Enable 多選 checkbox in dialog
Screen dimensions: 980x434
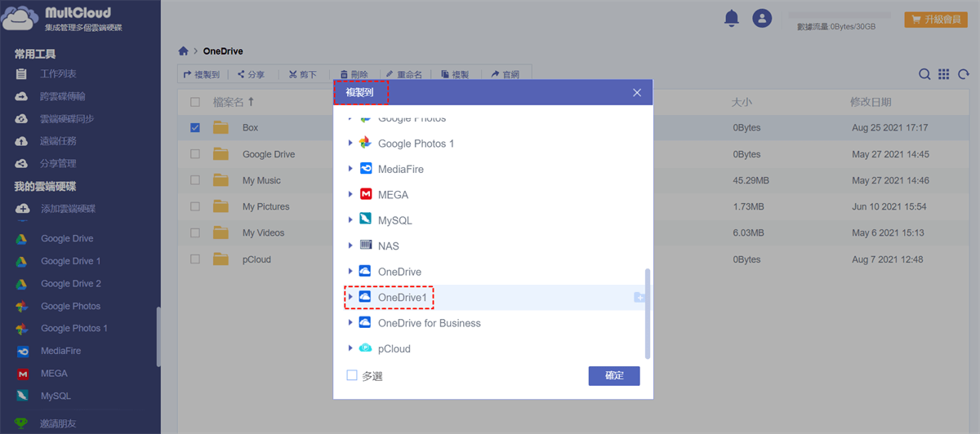point(352,375)
